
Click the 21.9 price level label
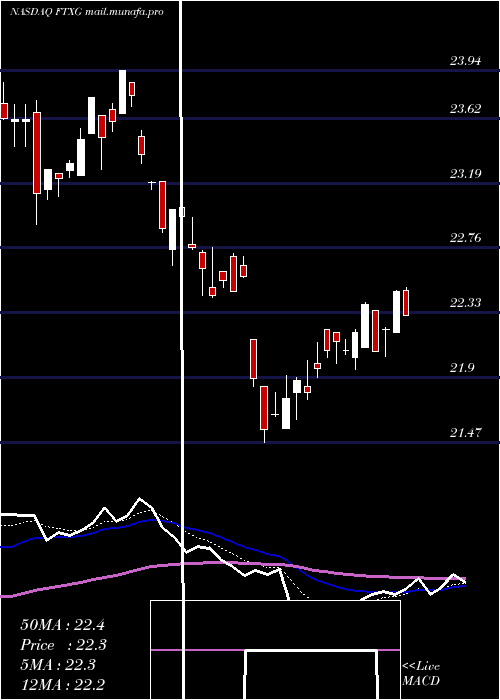click(462, 368)
